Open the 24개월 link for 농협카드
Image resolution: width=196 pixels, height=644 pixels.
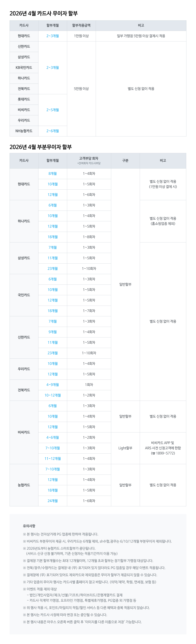[53, 501]
